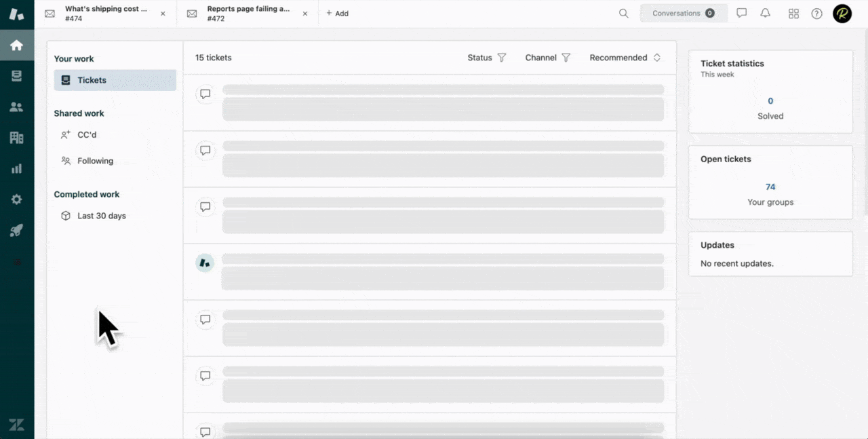This screenshot has height=439, width=868.
Task: Open the Status filter dropdown
Action: tap(487, 58)
